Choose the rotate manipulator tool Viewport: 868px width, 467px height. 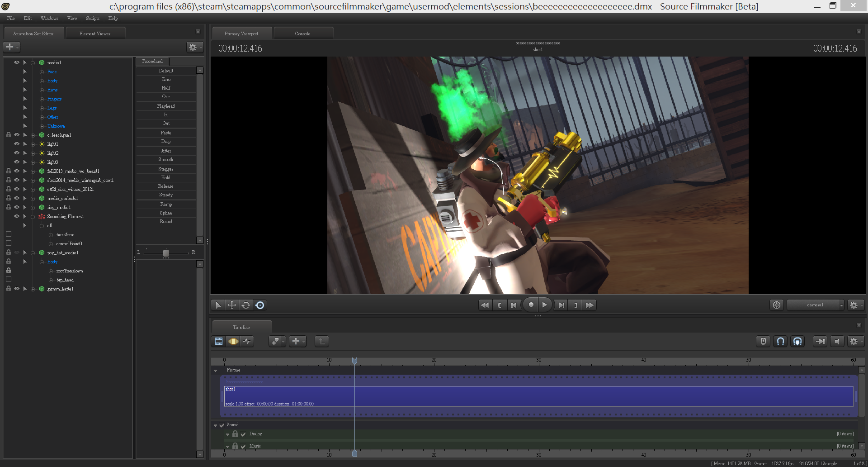246,305
